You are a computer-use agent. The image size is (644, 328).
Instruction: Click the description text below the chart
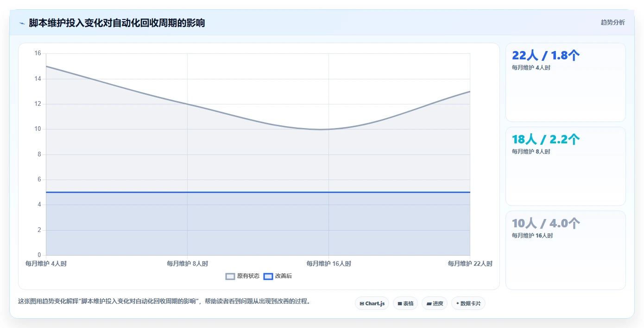164,301
